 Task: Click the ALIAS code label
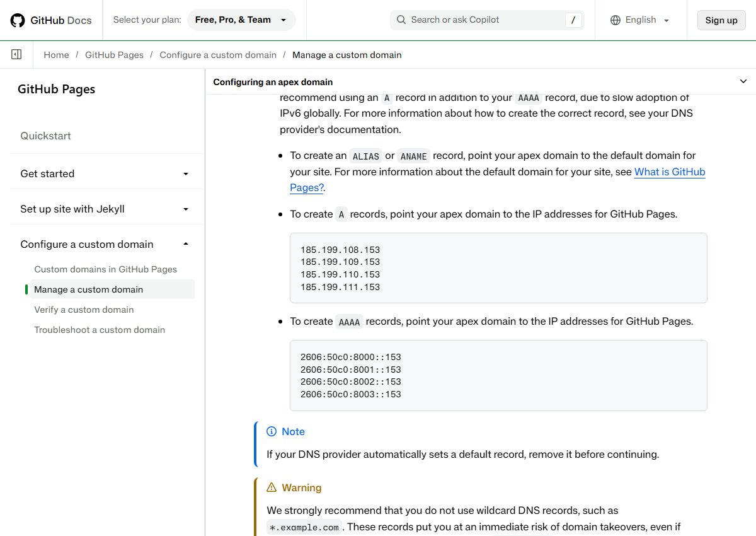pos(366,156)
